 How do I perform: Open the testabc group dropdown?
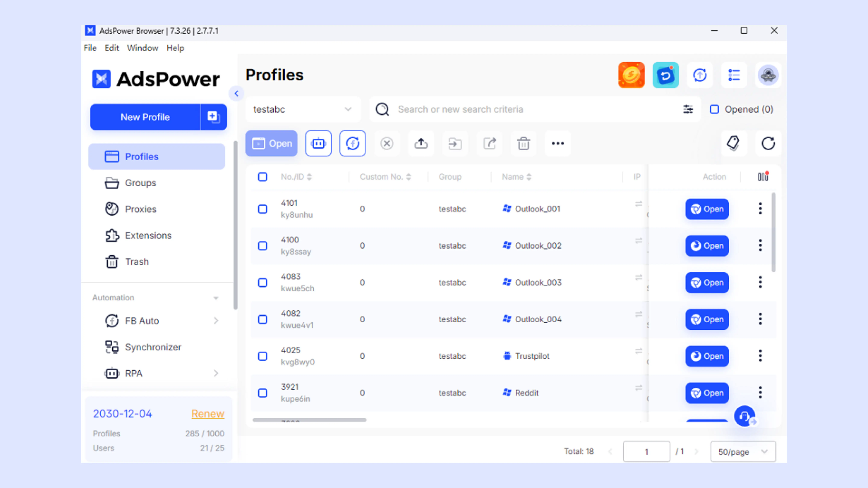pos(303,109)
